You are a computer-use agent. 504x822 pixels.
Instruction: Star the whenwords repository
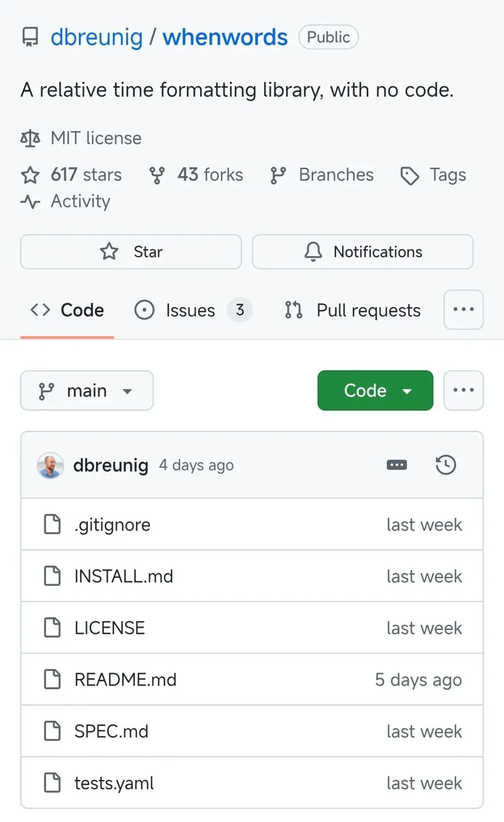131,252
